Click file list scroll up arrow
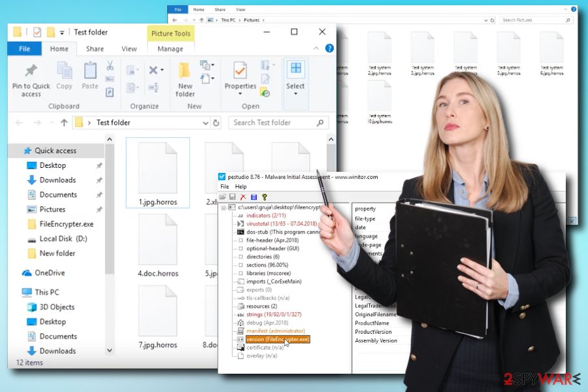This screenshot has width=588, height=392. pos(331,140)
